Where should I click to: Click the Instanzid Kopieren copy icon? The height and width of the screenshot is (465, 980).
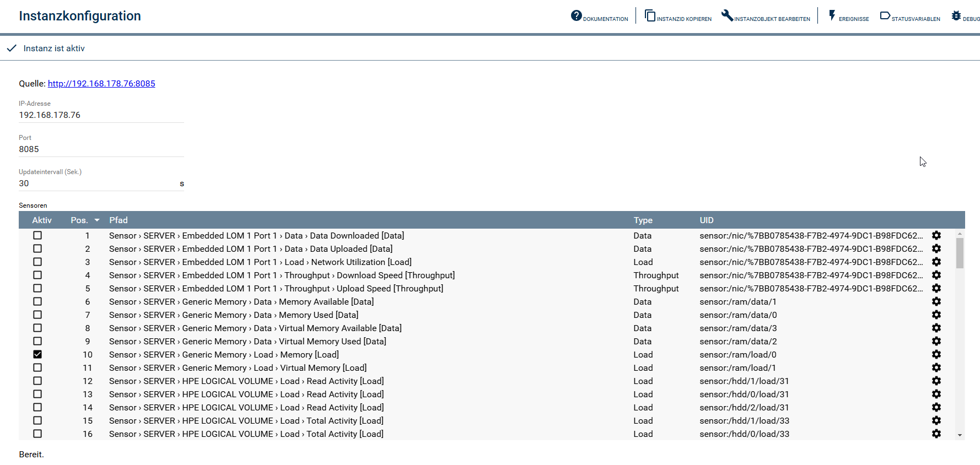pyautogui.click(x=650, y=16)
